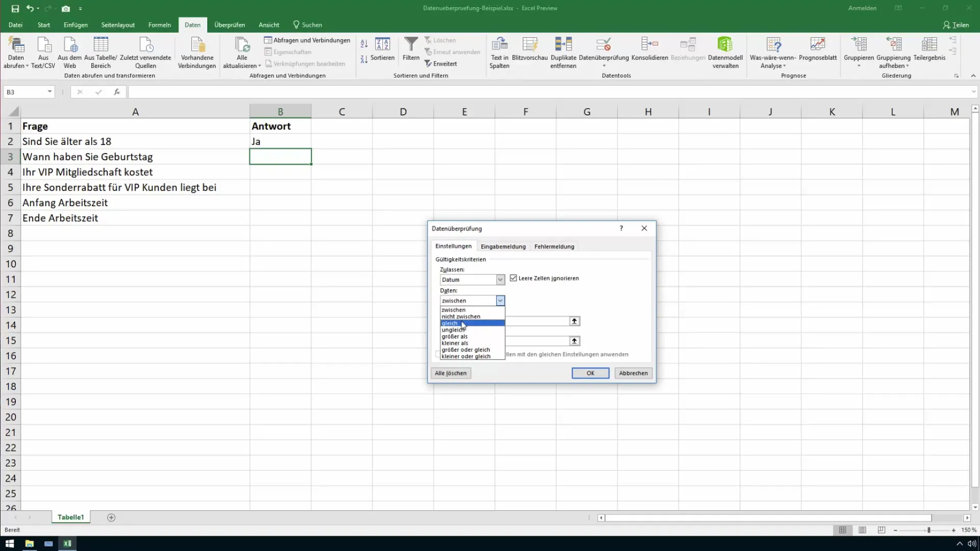This screenshot has height=551, width=980.
Task: Click the upper range selector button in dialog
Action: point(574,321)
